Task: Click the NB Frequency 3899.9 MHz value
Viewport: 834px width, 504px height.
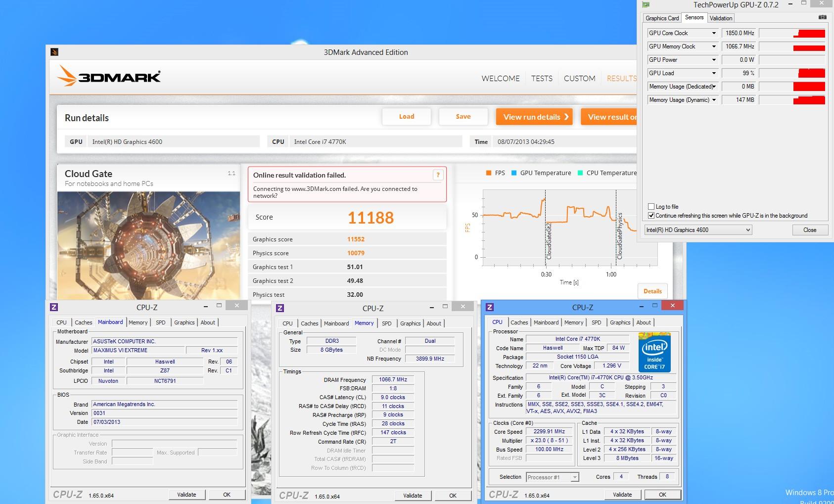Action: tap(429, 359)
